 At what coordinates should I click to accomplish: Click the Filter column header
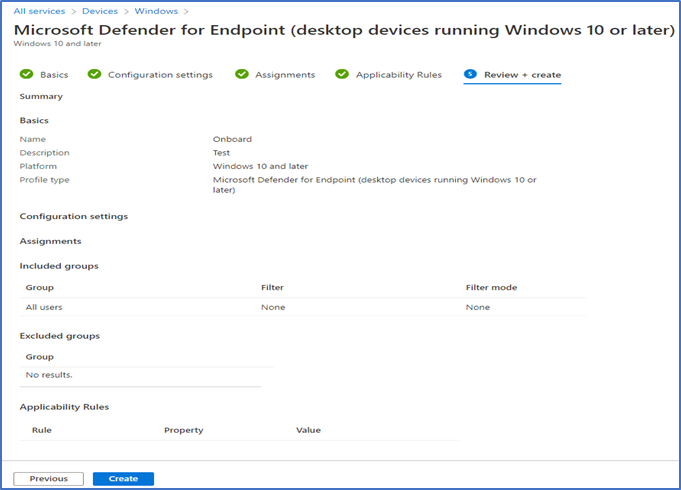[x=272, y=287]
